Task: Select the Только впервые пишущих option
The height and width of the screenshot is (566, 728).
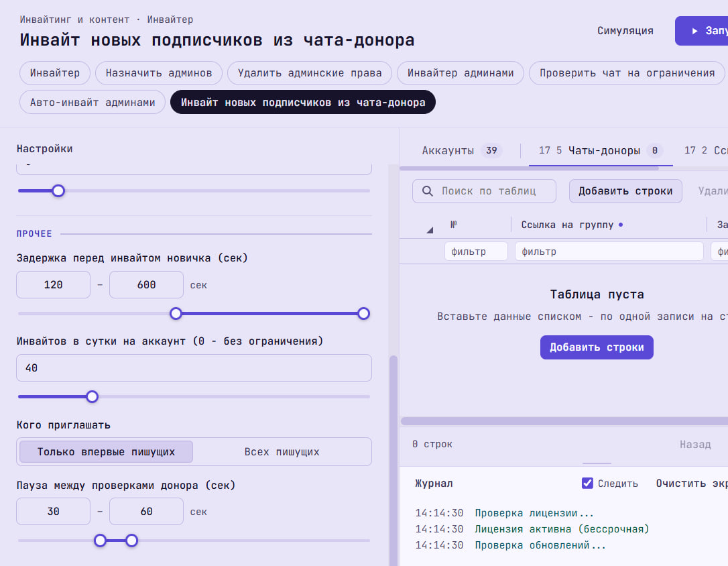Action: [x=106, y=452]
